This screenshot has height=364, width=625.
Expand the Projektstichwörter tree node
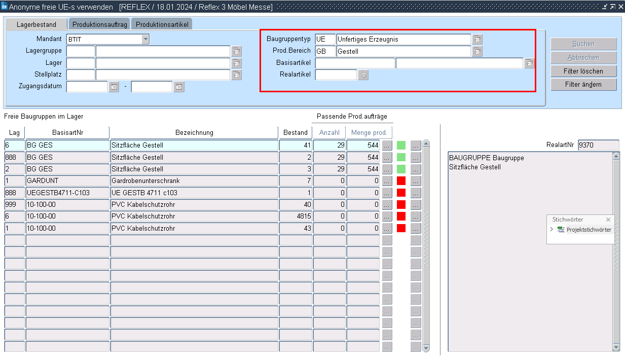click(552, 230)
